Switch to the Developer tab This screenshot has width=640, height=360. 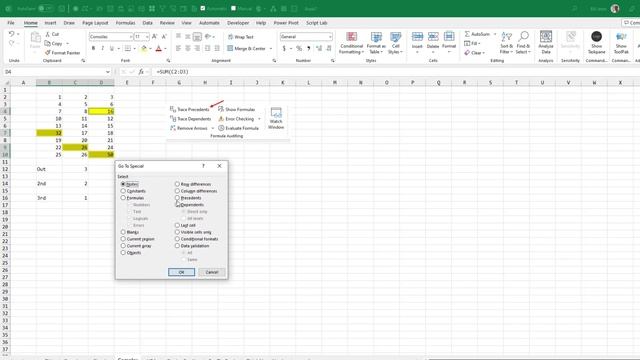point(238,23)
